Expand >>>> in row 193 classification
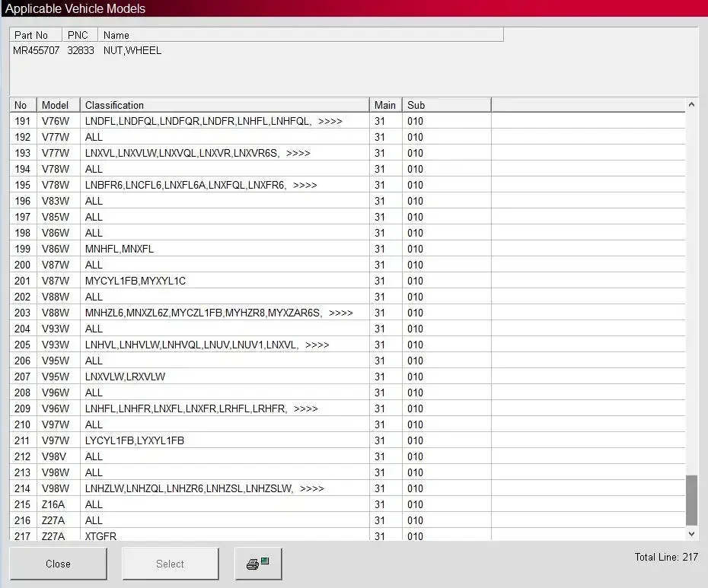Image resolution: width=708 pixels, height=588 pixels. tap(298, 154)
